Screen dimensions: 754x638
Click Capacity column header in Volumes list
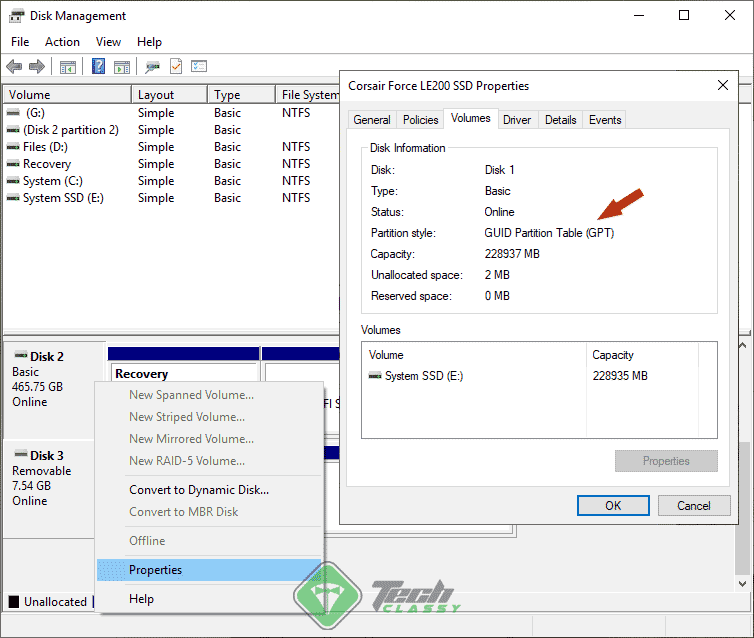click(x=642, y=355)
